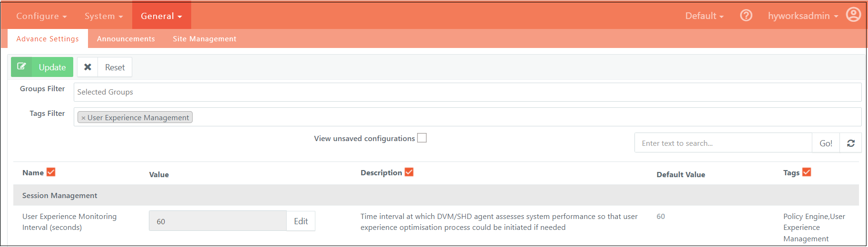Open the Default organization dropdown
Screen dimensions: 868x247
pyautogui.click(x=704, y=16)
